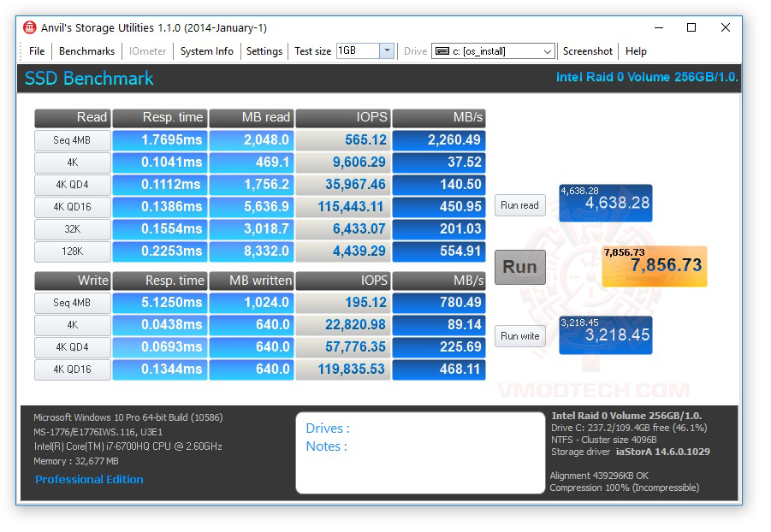Open the Help menu

(636, 51)
